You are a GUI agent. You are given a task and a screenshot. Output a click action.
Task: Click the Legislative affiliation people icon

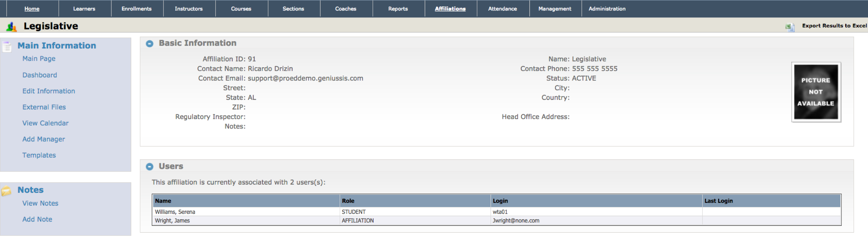pyautogui.click(x=12, y=26)
